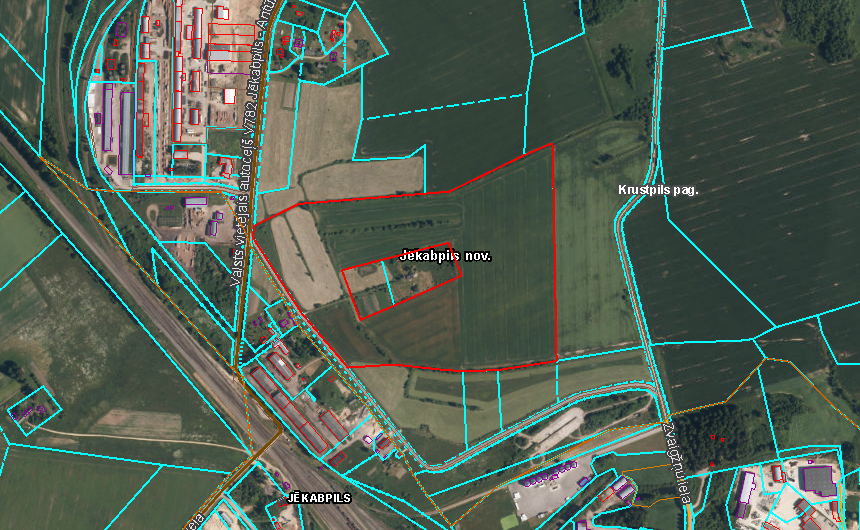Viewport: 860px width, 530px height.
Task: Click the red point markers in the right-side forest
Action: coord(717,438)
